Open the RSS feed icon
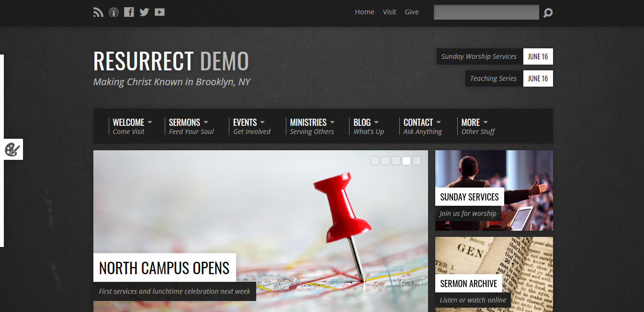Viewport: 644px width, 312px height. click(98, 12)
